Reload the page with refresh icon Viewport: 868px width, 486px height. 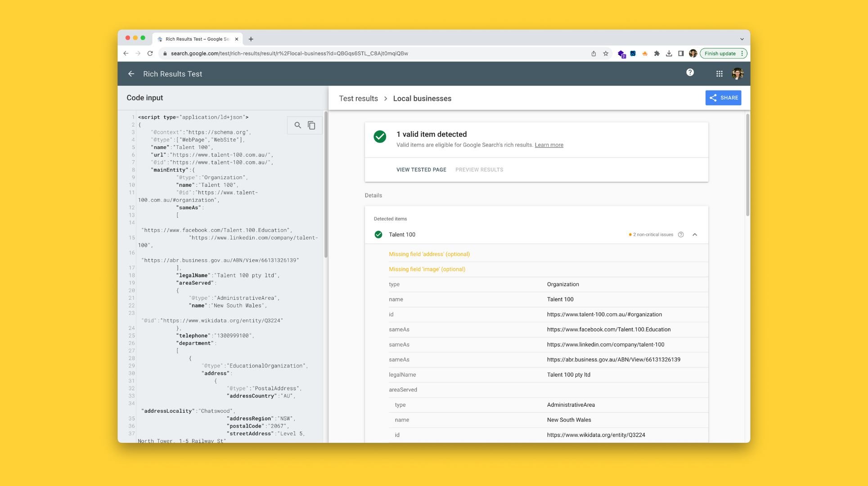pos(150,54)
